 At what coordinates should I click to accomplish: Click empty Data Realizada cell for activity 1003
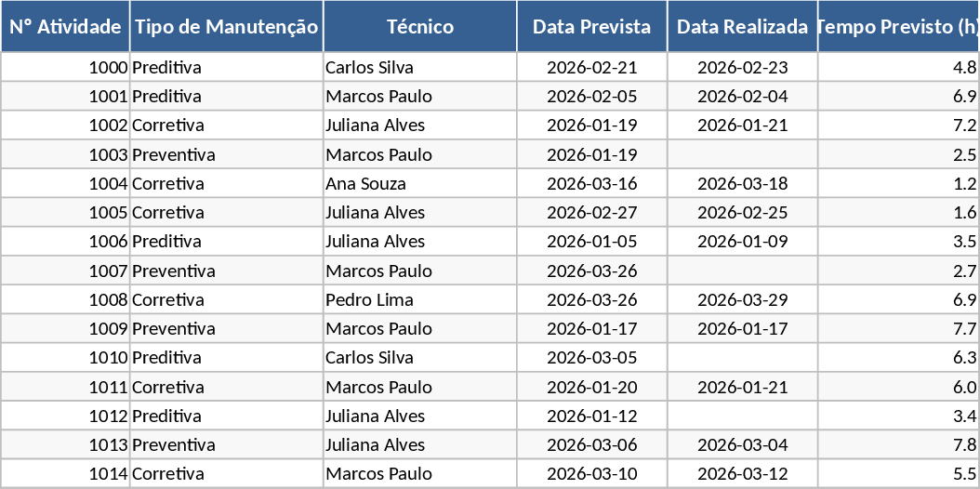pyautogui.click(x=742, y=154)
